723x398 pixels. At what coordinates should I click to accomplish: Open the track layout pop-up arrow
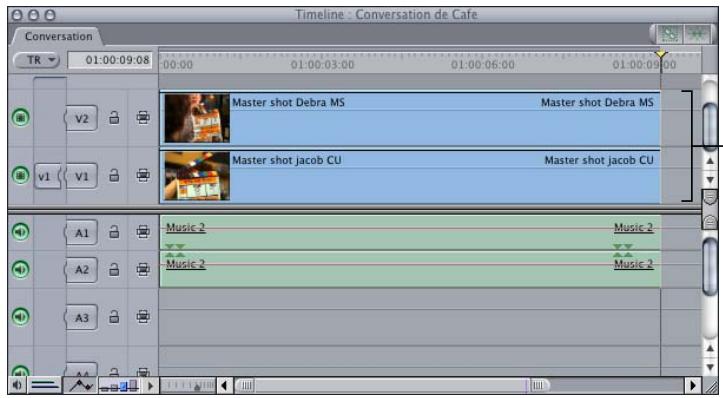[150, 385]
